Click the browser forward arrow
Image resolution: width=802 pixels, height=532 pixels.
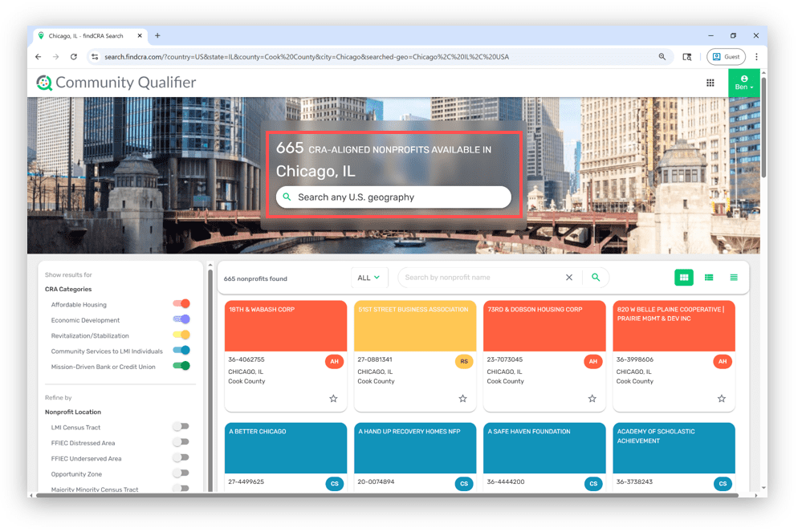tap(55, 57)
